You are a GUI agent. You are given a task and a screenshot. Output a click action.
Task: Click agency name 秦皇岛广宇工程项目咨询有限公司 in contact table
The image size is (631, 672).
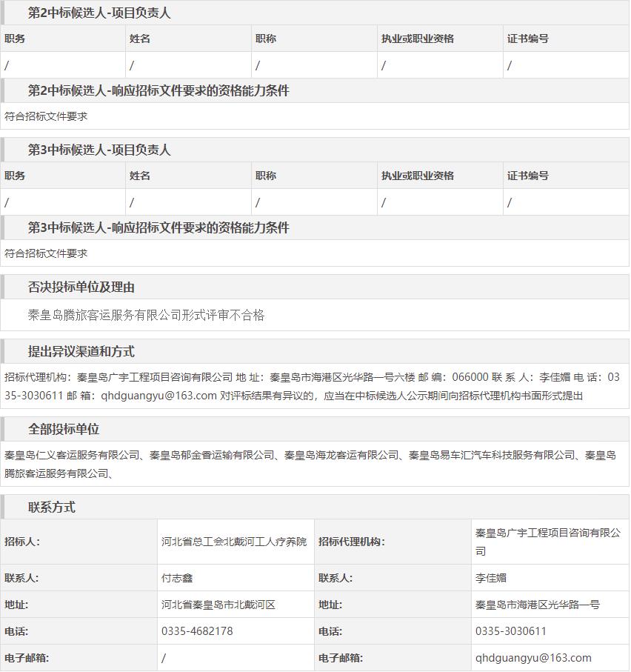[x=548, y=542]
